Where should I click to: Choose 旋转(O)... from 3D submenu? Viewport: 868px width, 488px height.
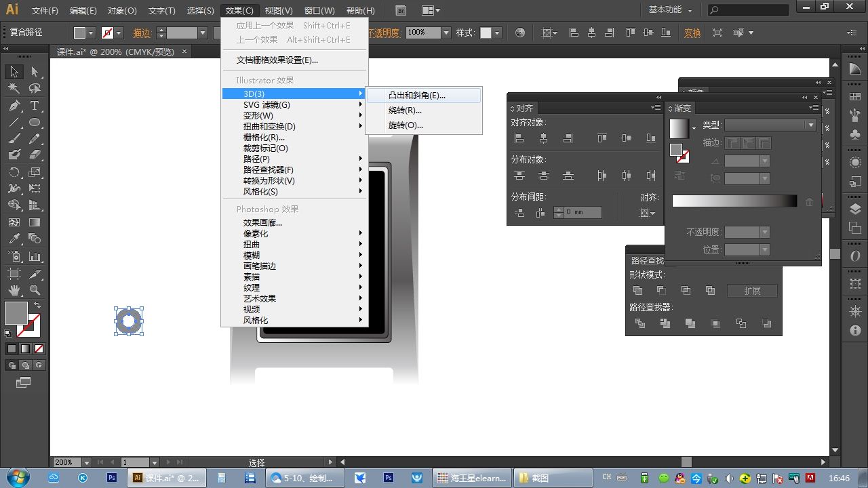pos(423,125)
